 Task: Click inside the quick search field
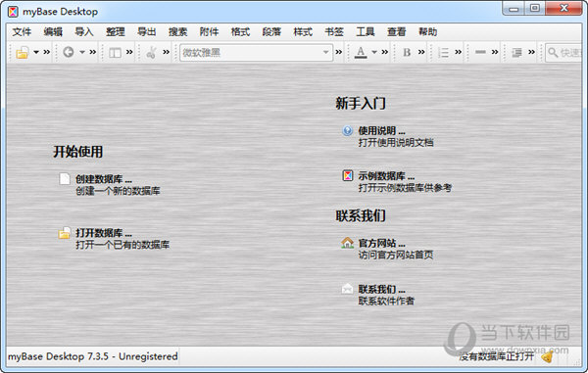(x=563, y=53)
